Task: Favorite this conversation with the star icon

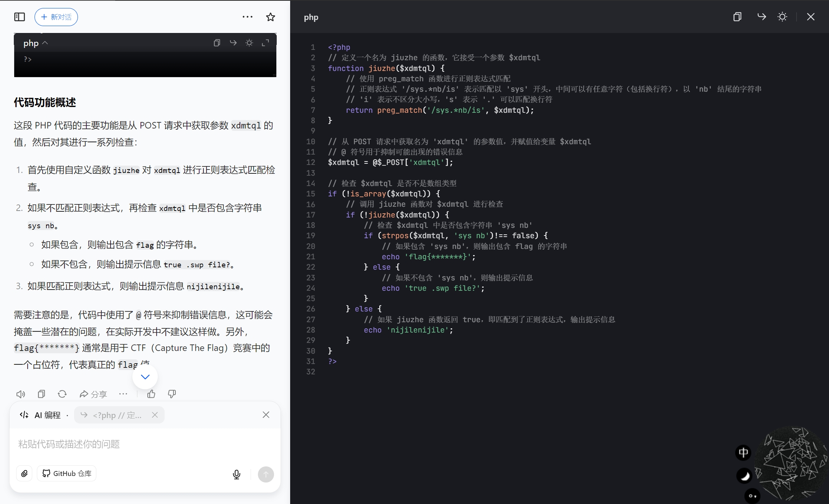Action: pos(271,17)
